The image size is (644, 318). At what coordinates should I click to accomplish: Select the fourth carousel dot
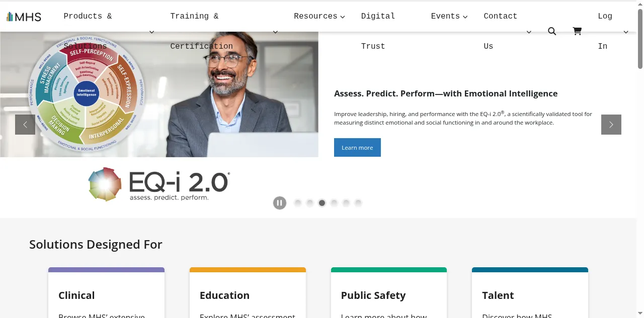[334, 203]
